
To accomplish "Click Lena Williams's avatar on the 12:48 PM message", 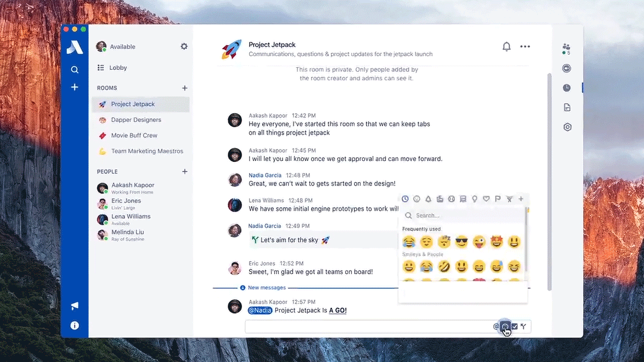I will point(234,205).
